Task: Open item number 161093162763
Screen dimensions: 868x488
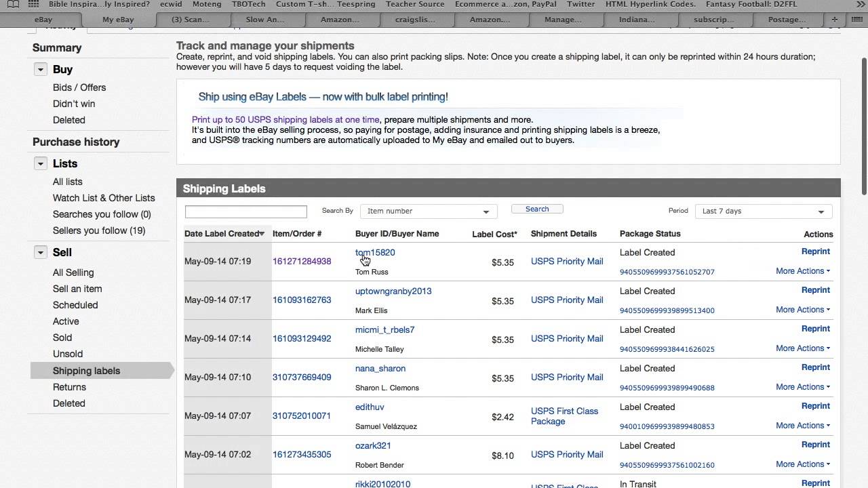Action: click(x=302, y=300)
